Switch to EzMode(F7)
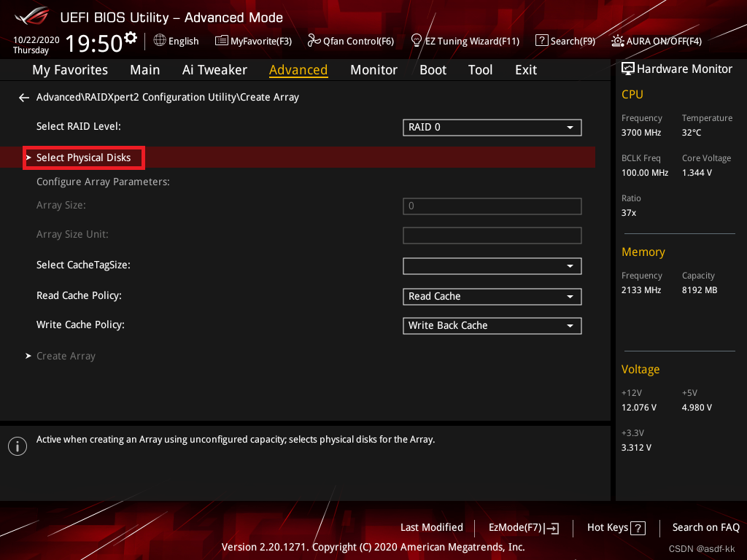Screen dimensions: 747x560 pos(524,528)
